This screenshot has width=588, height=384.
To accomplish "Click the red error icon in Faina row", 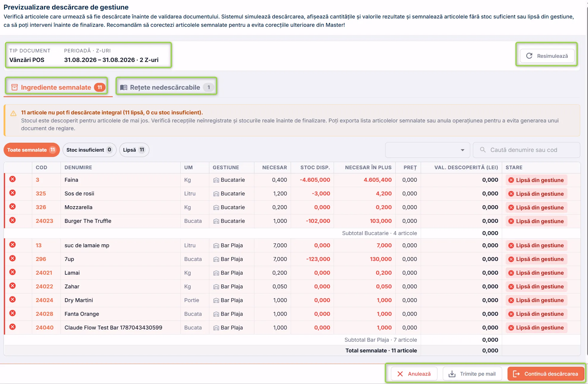I will click(x=13, y=179).
